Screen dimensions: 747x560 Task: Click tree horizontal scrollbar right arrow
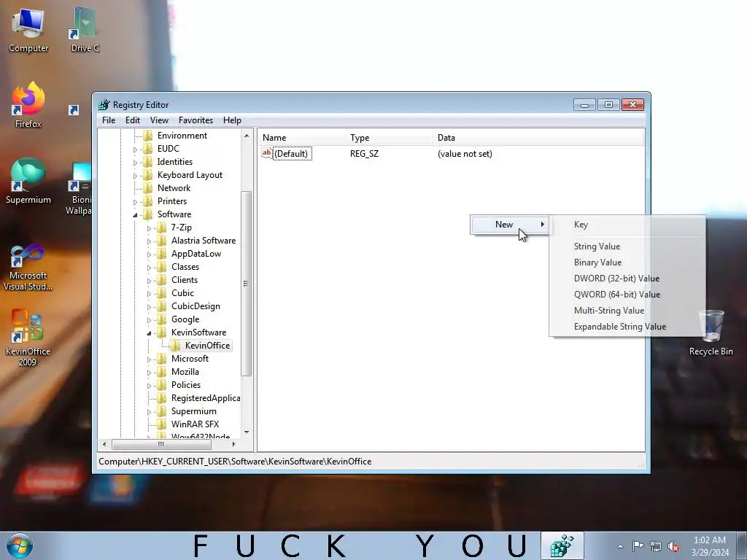pos(233,444)
